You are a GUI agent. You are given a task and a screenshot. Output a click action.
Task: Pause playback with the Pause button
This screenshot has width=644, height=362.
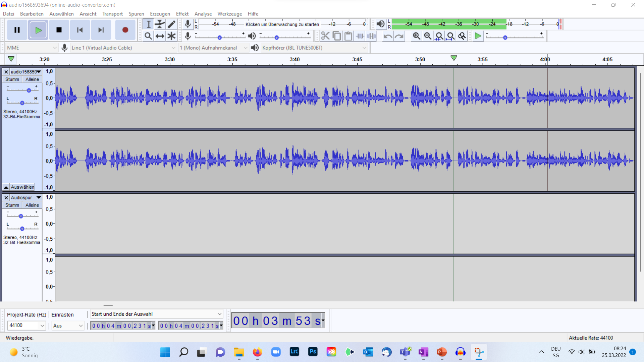[x=17, y=30]
